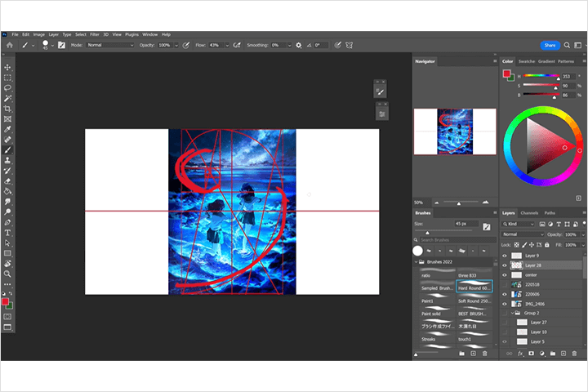
Task: Toggle pressure for size icon
Action: [x=337, y=45]
